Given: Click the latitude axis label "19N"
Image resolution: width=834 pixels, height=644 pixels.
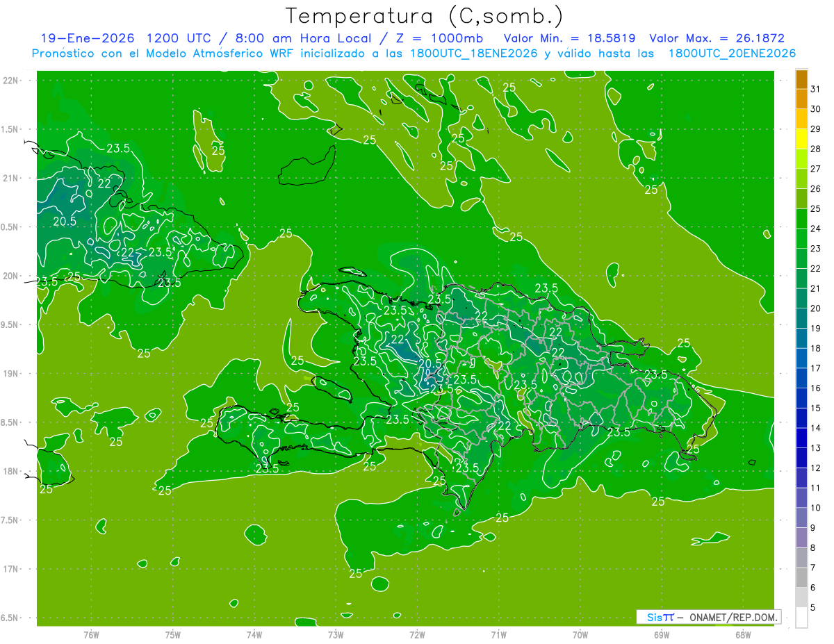Looking at the screenshot, I should (10, 373).
